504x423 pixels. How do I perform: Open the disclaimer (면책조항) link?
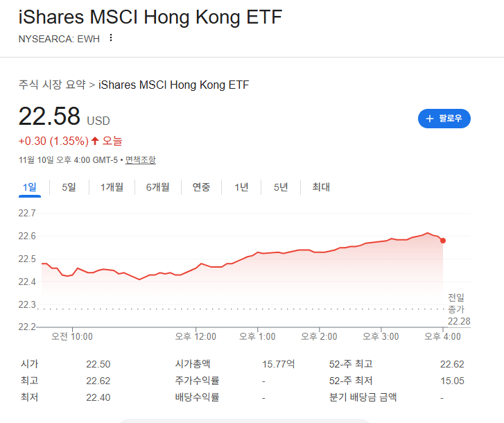coord(141,159)
